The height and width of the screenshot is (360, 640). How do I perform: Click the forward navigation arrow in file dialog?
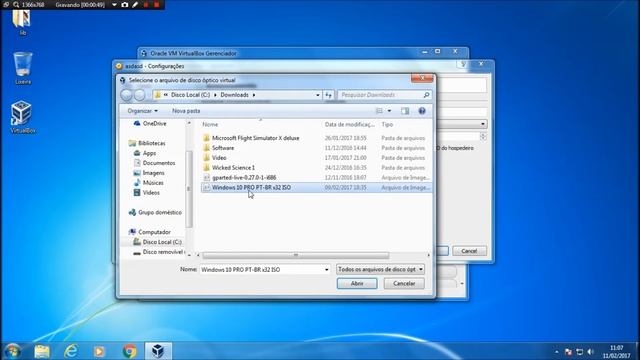click(x=140, y=95)
